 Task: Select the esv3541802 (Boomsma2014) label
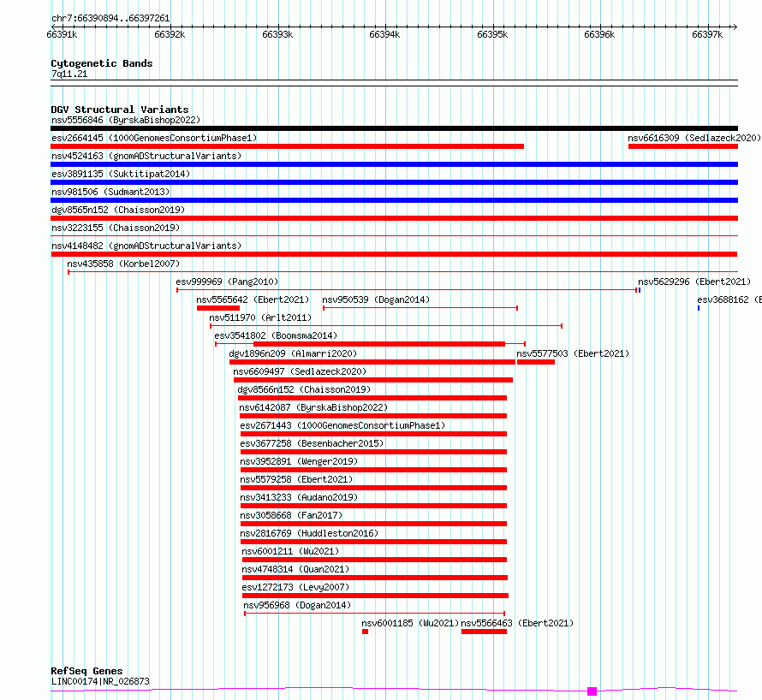[x=276, y=335]
